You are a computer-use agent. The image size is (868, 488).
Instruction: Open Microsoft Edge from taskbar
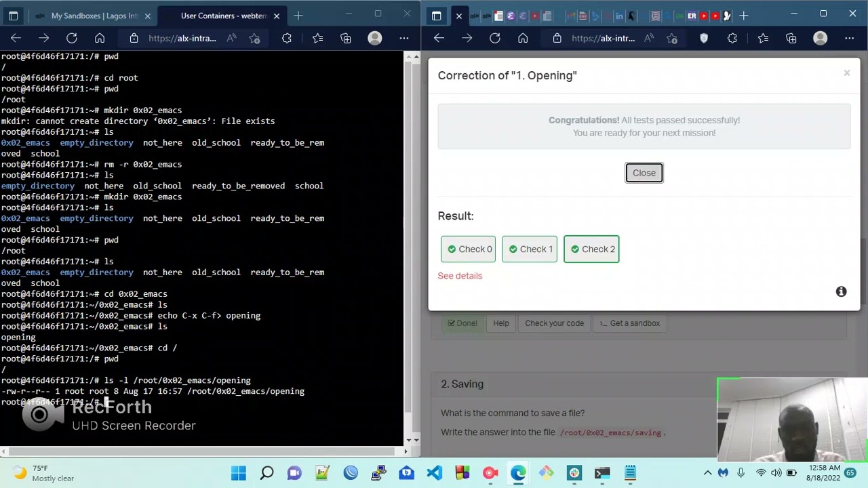click(x=518, y=473)
